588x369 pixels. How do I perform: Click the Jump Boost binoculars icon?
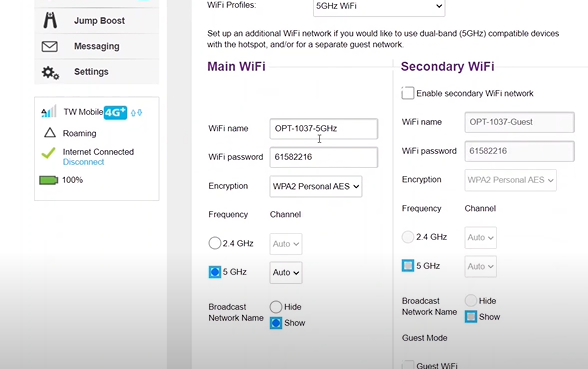pyautogui.click(x=50, y=20)
